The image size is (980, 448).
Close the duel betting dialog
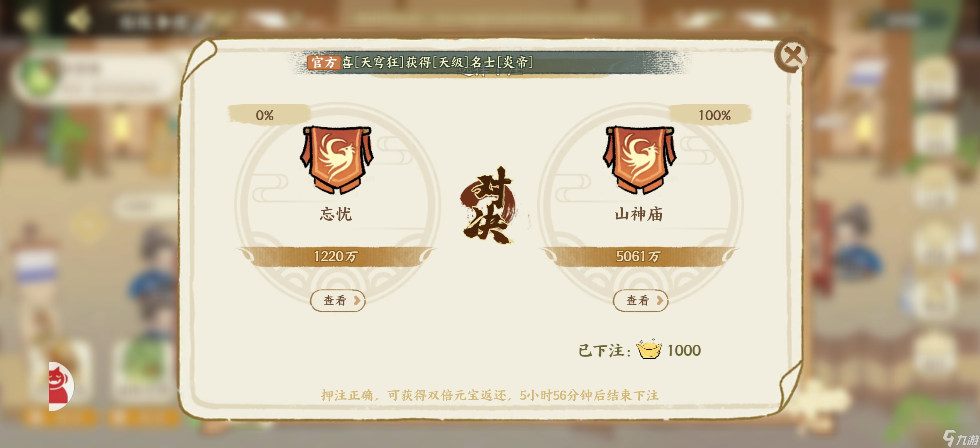point(791,56)
